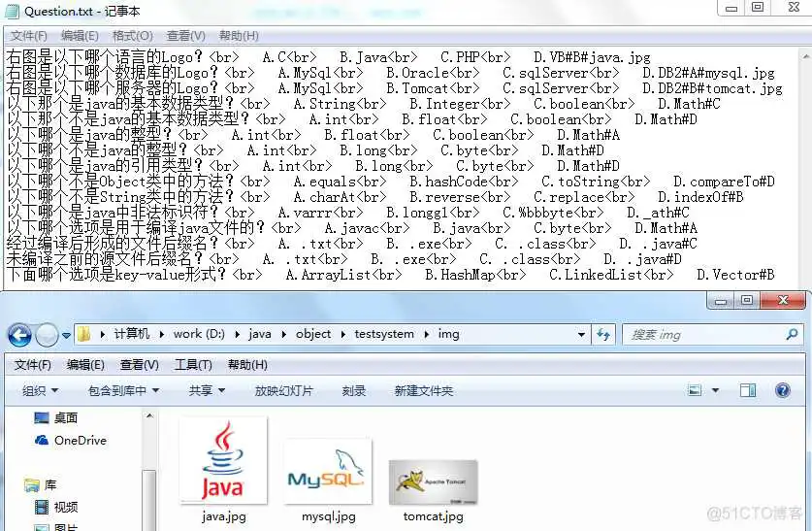Click the blue help question icon
812x531 pixels.
point(783,390)
